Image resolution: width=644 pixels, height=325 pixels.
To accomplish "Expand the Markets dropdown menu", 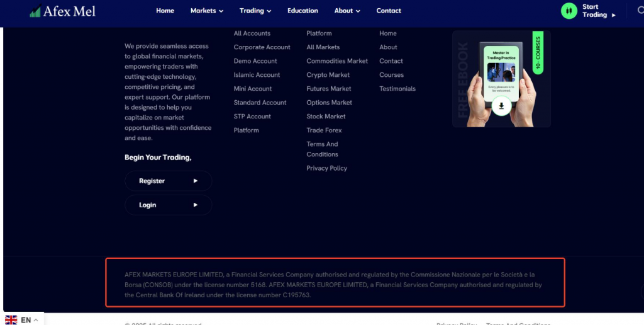I will point(207,11).
